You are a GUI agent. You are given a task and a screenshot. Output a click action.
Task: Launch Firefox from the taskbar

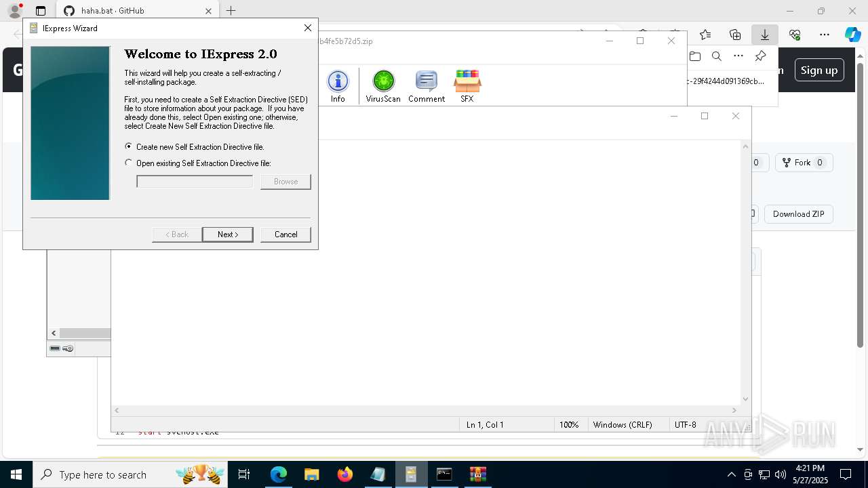click(344, 474)
